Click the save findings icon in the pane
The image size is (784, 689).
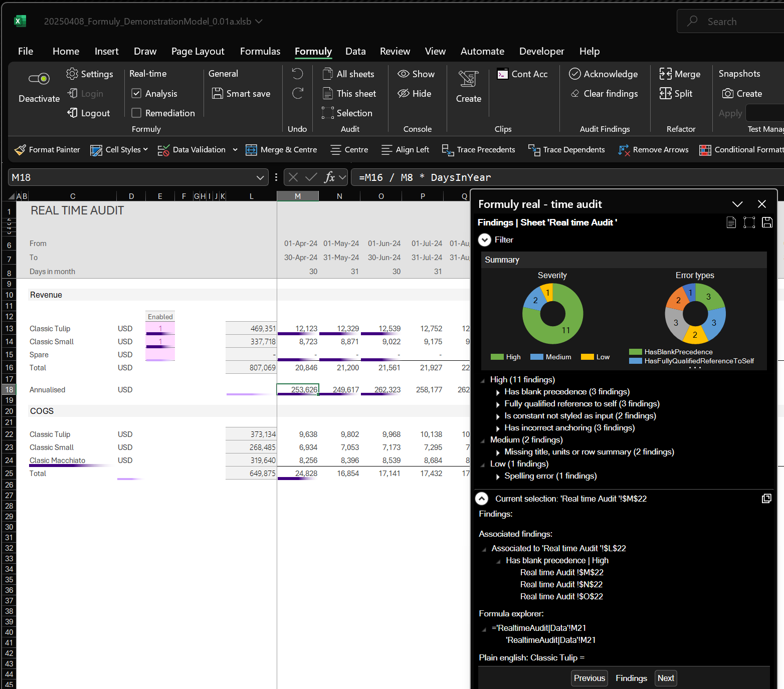767,222
